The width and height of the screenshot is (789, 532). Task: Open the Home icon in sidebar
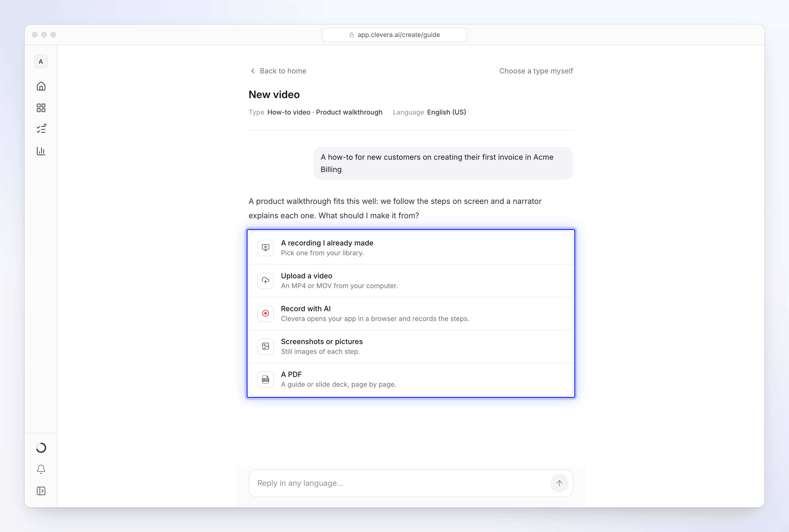41,86
